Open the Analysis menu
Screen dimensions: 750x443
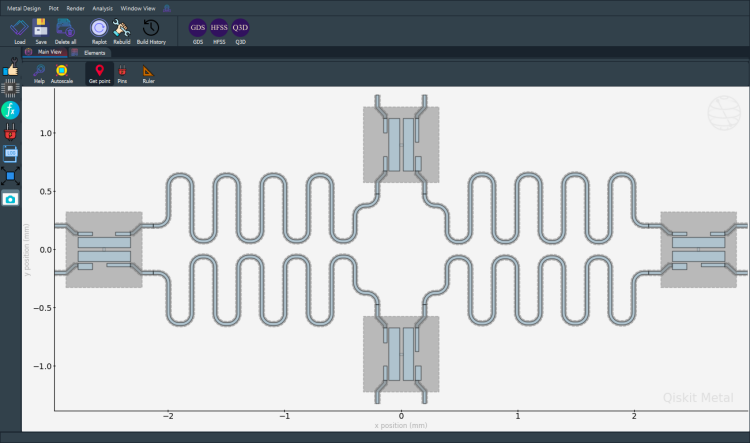point(102,8)
